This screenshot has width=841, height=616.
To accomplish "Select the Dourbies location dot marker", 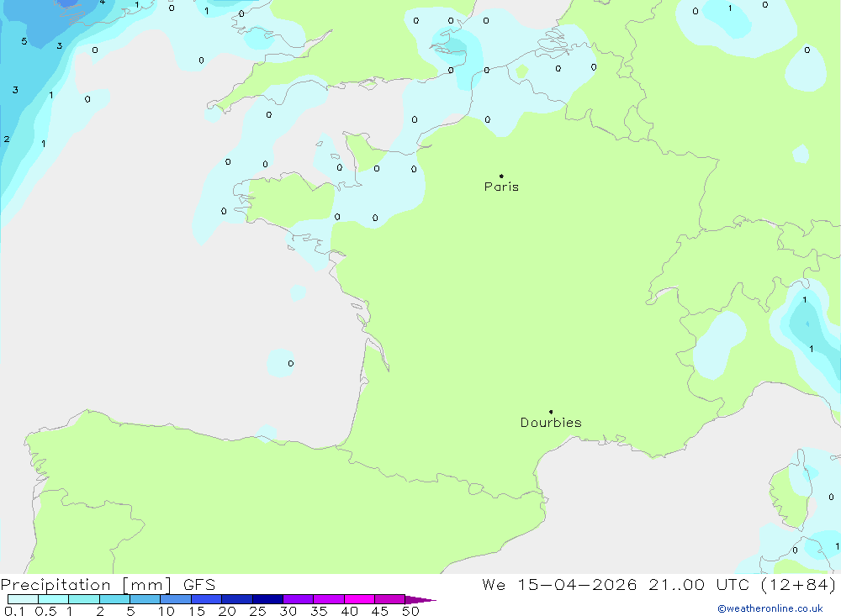I will (x=551, y=412).
